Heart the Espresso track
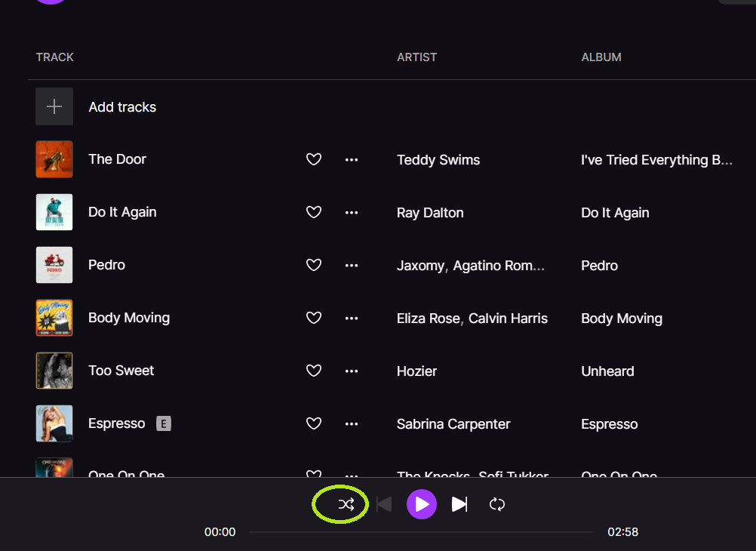The height and width of the screenshot is (551, 756). pyautogui.click(x=314, y=423)
